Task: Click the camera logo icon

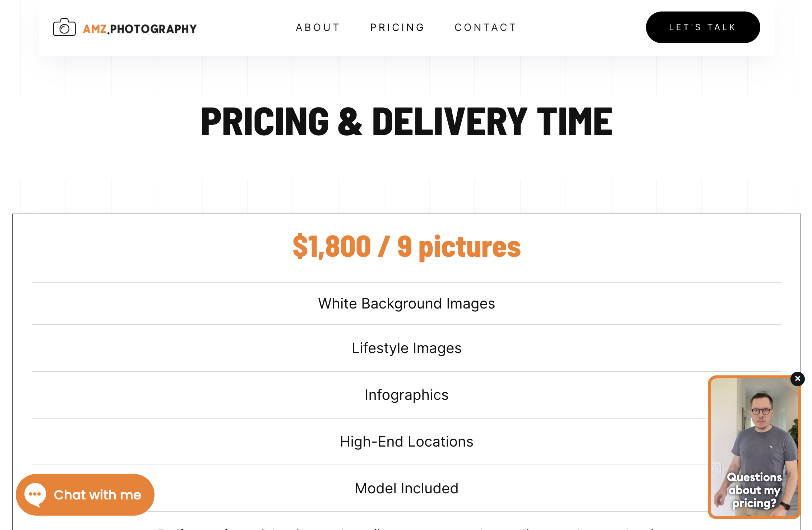Action: click(x=64, y=27)
